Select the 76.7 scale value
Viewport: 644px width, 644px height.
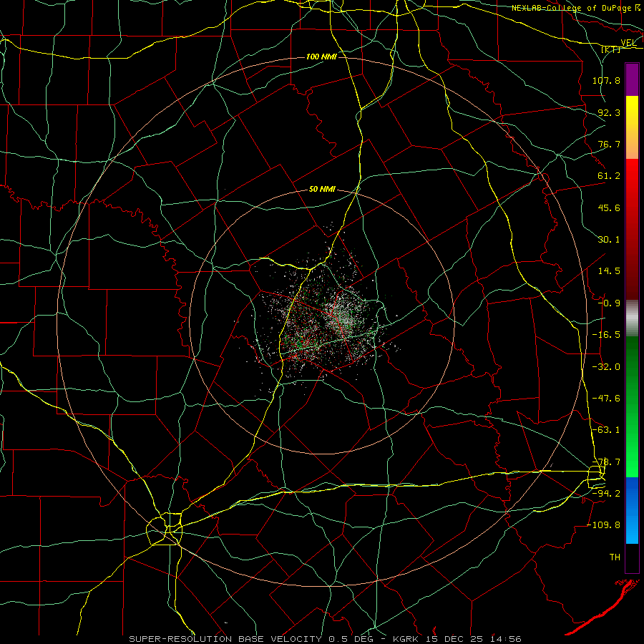pyautogui.click(x=609, y=144)
